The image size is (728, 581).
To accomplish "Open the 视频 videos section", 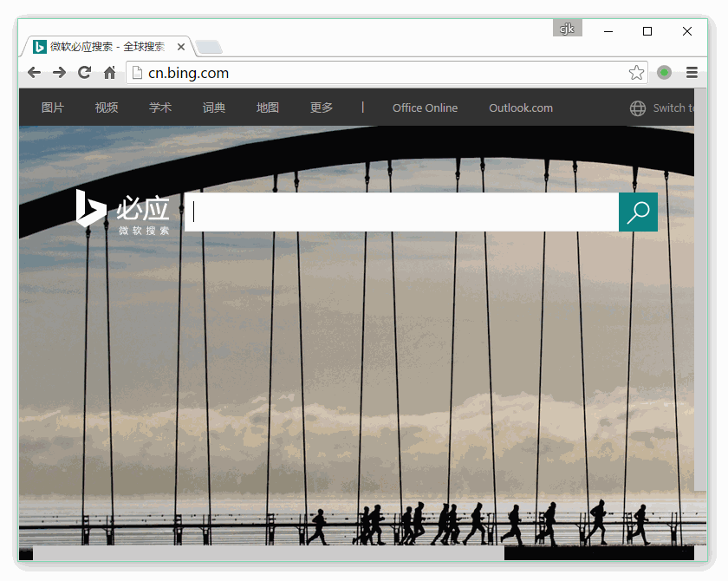I will pos(107,108).
